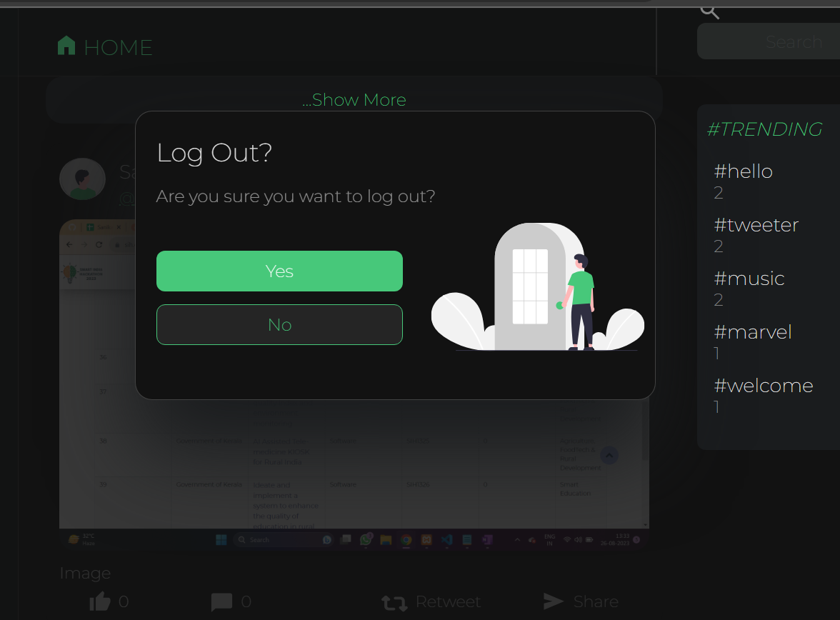Click the circular scroll-to-top arrow icon

[x=609, y=455]
